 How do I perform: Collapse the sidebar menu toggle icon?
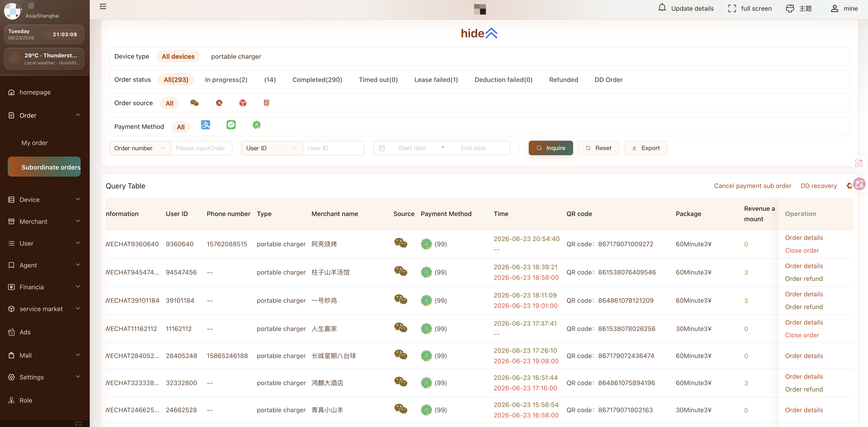pyautogui.click(x=103, y=6)
